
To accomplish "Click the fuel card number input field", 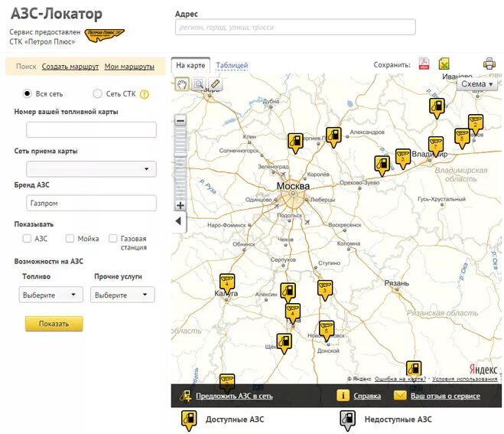I will click(x=91, y=129).
